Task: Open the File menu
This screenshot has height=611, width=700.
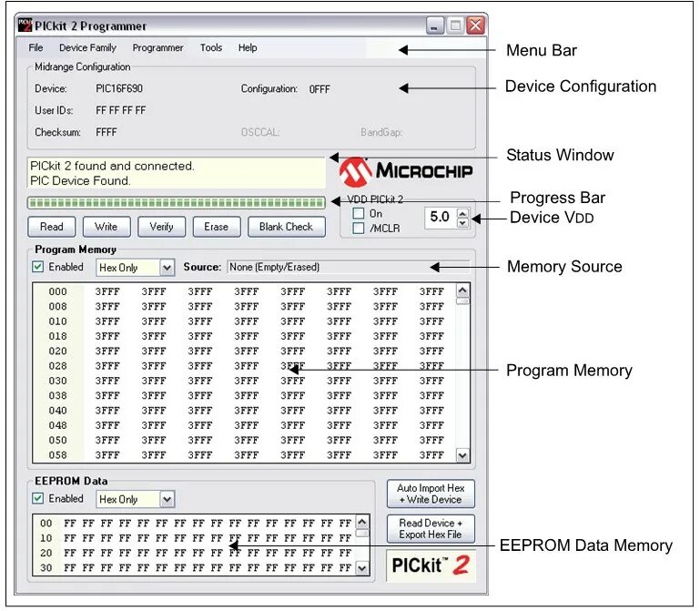Action: [36, 47]
